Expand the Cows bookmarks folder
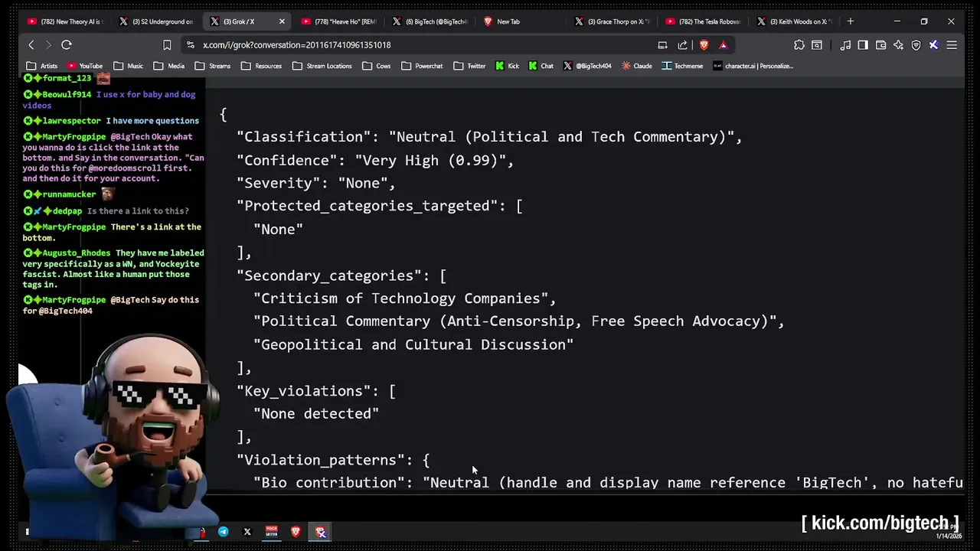The height and width of the screenshot is (551, 980). [376, 66]
